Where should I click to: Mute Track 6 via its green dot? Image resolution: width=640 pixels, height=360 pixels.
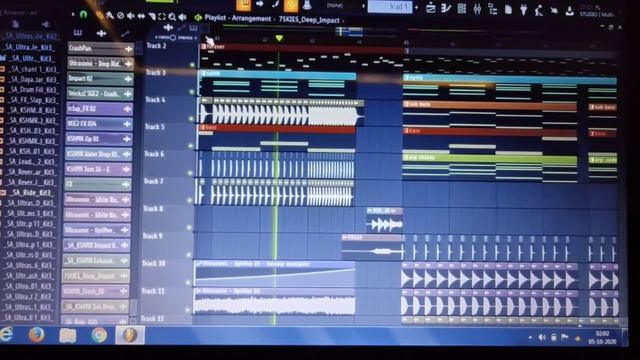[x=190, y=173]
